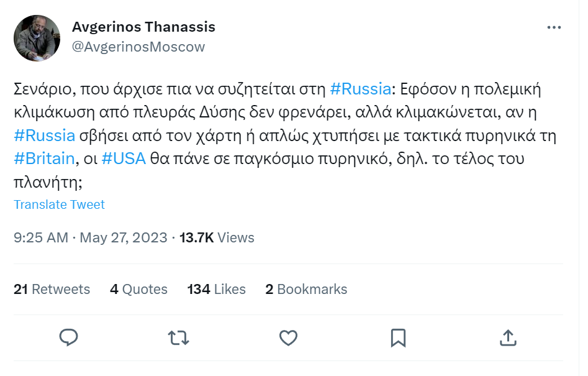588x376 pixels.
Task: Retweet using the arrows icon
Action: click(178, 337)
